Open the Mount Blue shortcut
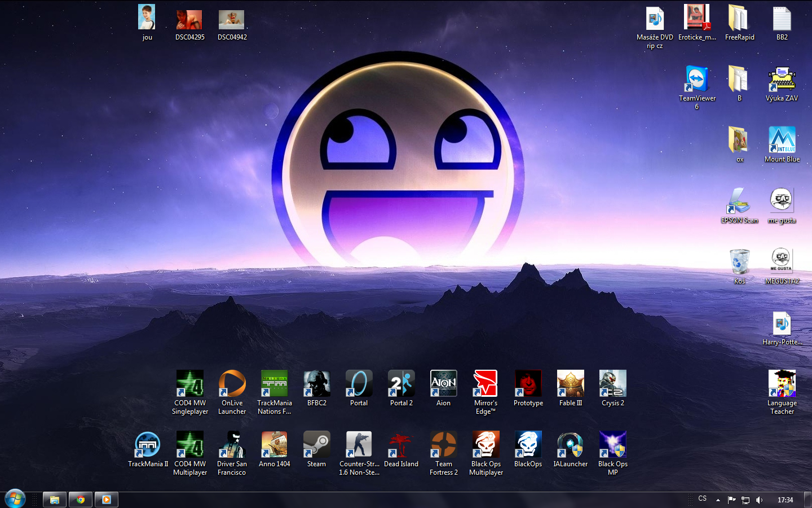 coord(782,144)
